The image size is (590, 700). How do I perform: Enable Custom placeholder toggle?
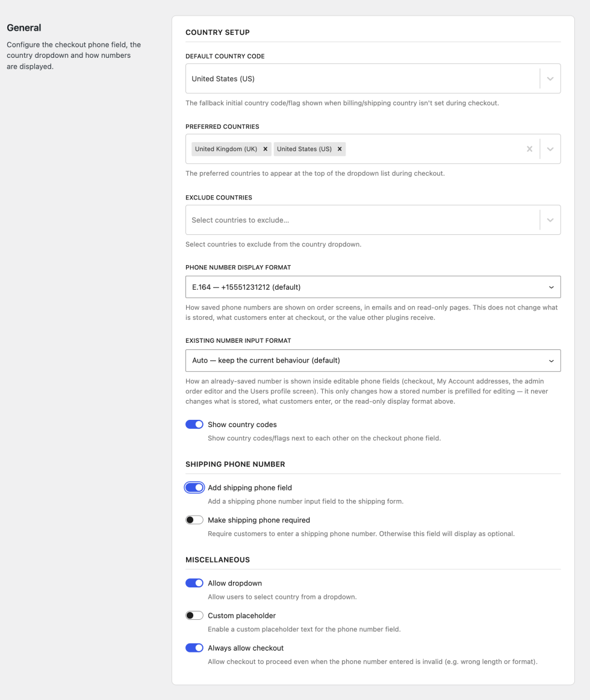[194, 616]
